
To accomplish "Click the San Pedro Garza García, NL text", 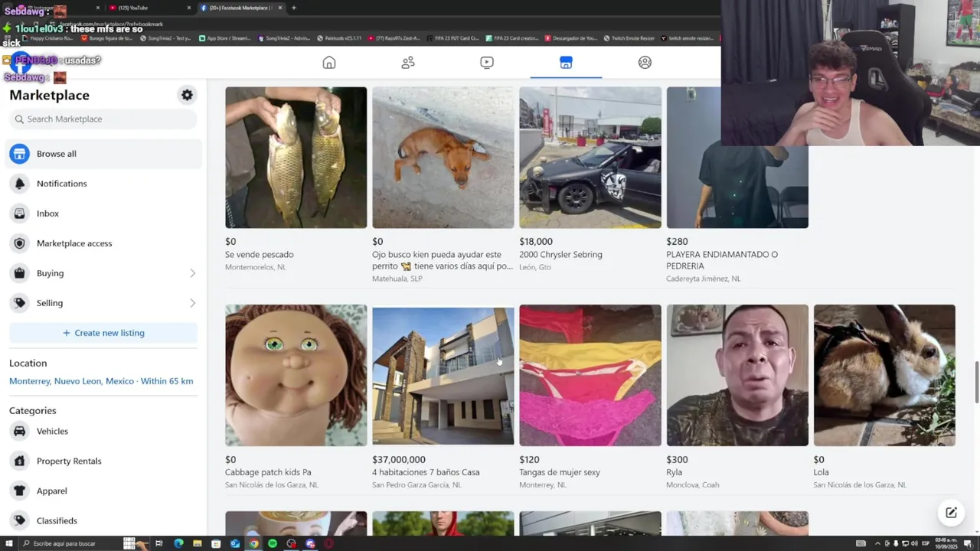I will click(416, 484).
